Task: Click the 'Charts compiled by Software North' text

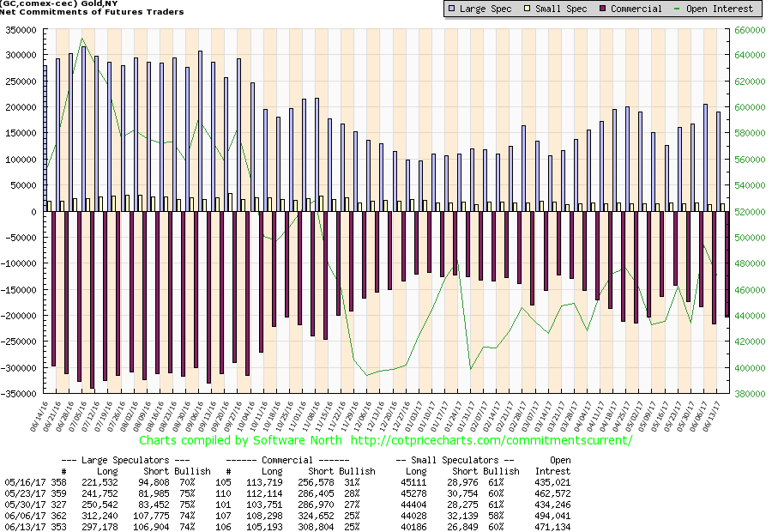Action: 242,440
